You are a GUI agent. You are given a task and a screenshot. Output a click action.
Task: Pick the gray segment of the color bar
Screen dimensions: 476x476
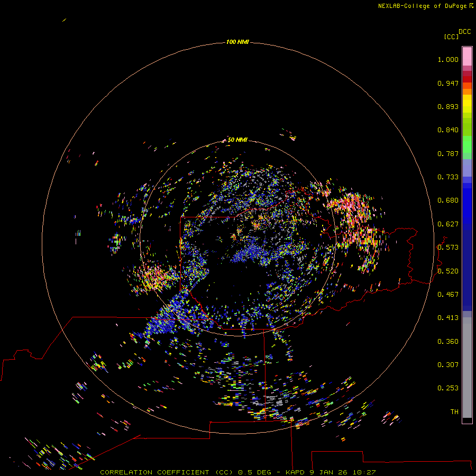click(x=467, y=368)
